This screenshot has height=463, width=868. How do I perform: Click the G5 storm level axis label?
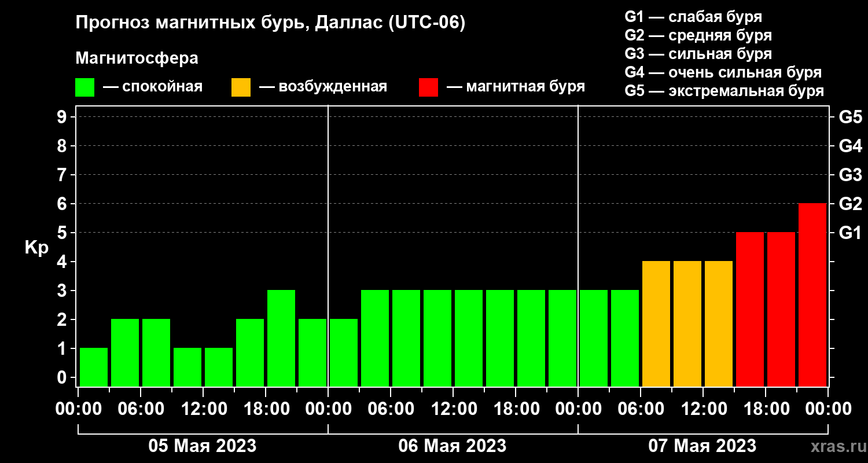(x=850, y=117)
